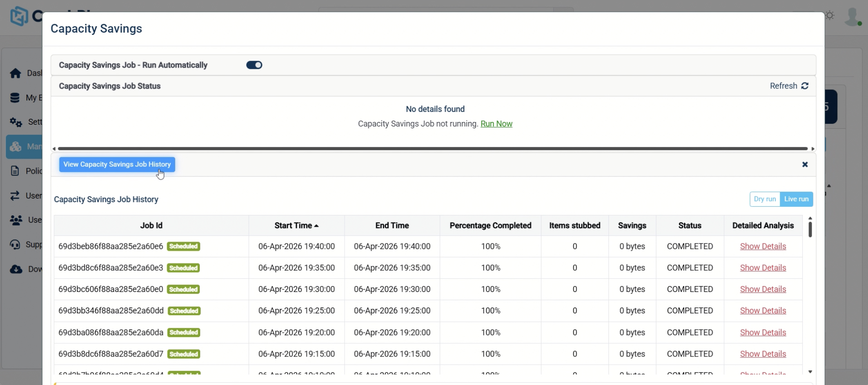Toggle the light/dark theme sun icon
This screenshot has height=385, width=868.
coord(830,15)
